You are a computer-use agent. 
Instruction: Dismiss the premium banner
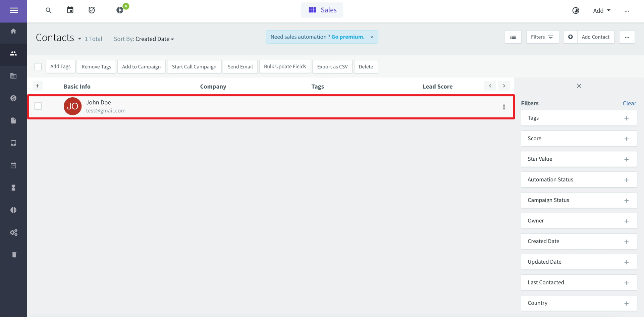point(372,37)
